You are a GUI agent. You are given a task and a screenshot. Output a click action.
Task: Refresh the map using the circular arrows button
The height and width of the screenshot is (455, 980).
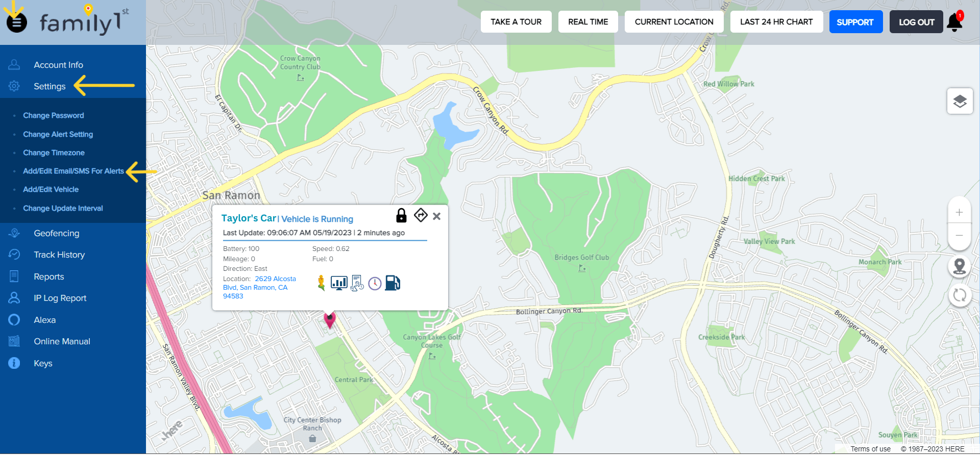pyautogui.click(x=960, y=295)
